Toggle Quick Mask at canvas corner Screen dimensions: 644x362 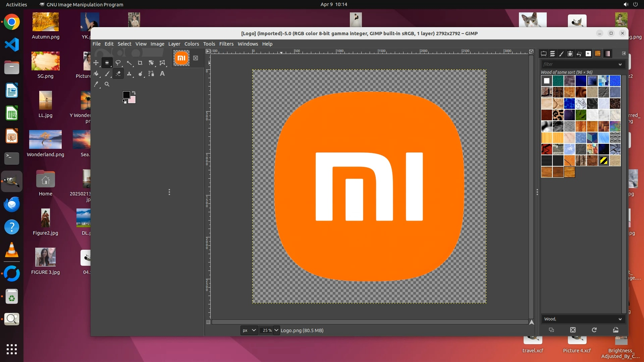208,322
